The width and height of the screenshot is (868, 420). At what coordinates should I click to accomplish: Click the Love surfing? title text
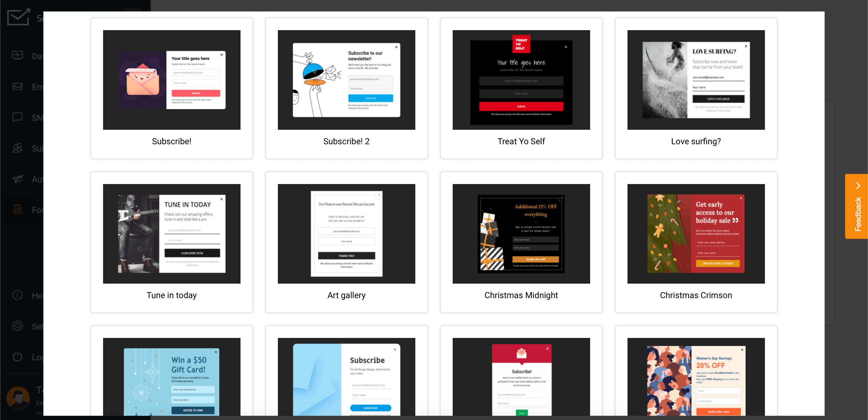tap(696, 141)
